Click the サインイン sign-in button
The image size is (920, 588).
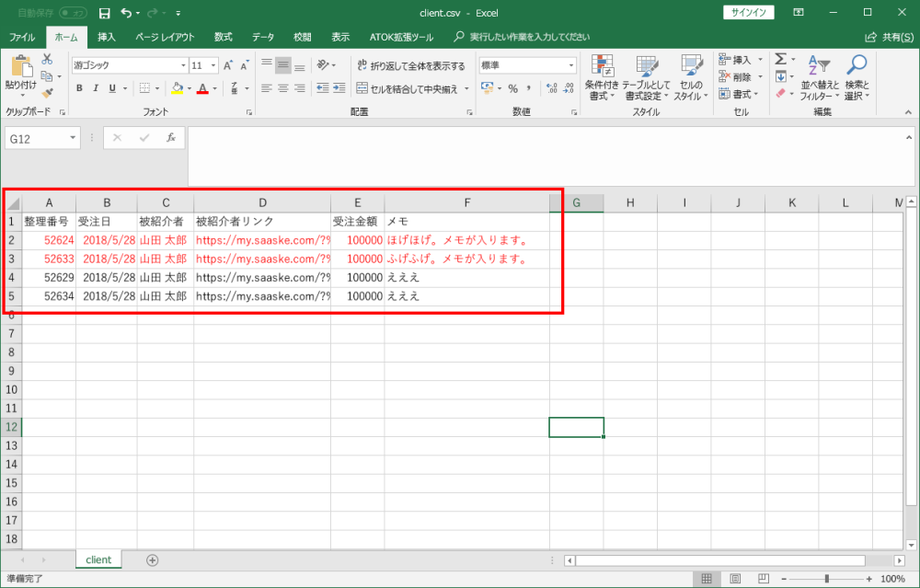pos(750,13)
